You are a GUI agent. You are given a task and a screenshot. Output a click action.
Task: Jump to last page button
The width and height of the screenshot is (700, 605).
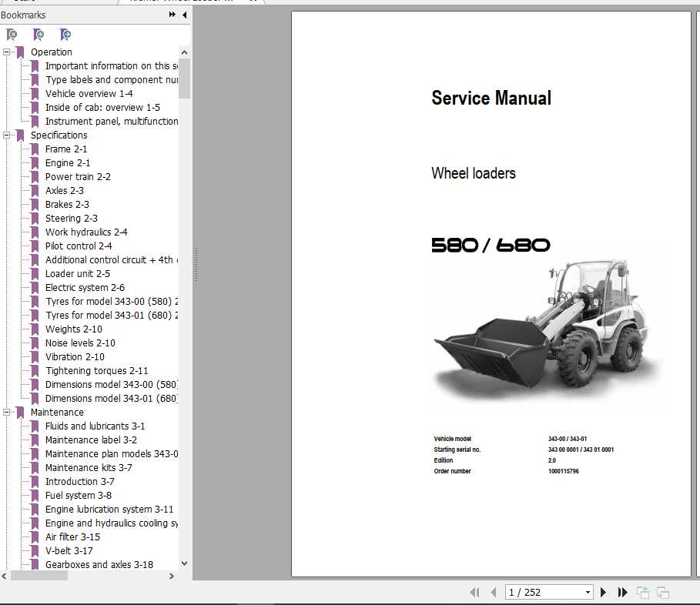(623, 592)
